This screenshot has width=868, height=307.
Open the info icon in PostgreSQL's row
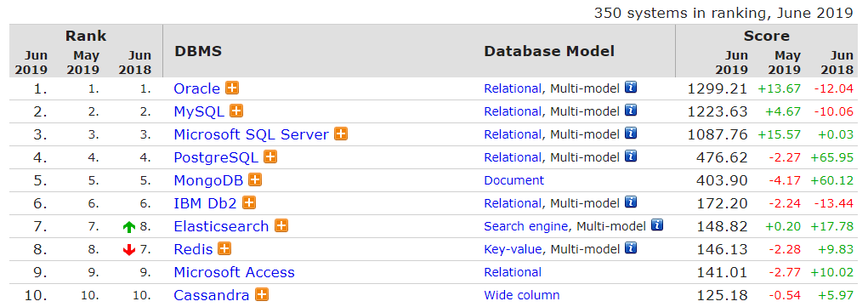pyautogui.click(x=631, y=156)
